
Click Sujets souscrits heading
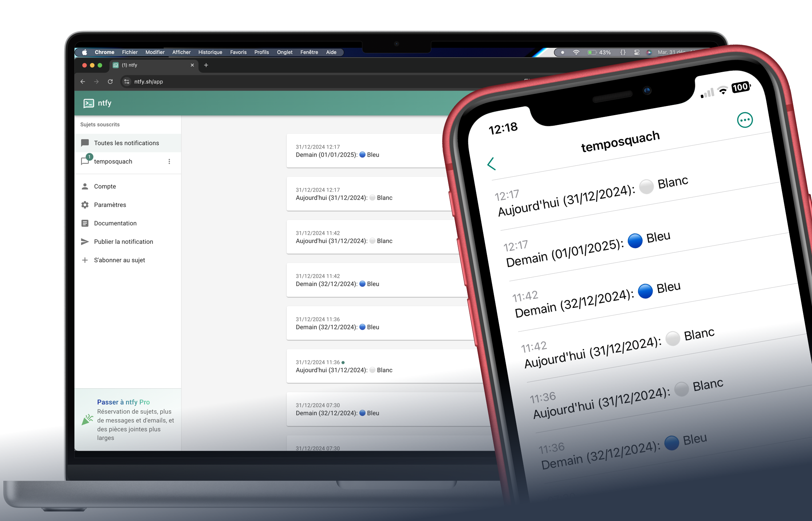click(100, 125)
